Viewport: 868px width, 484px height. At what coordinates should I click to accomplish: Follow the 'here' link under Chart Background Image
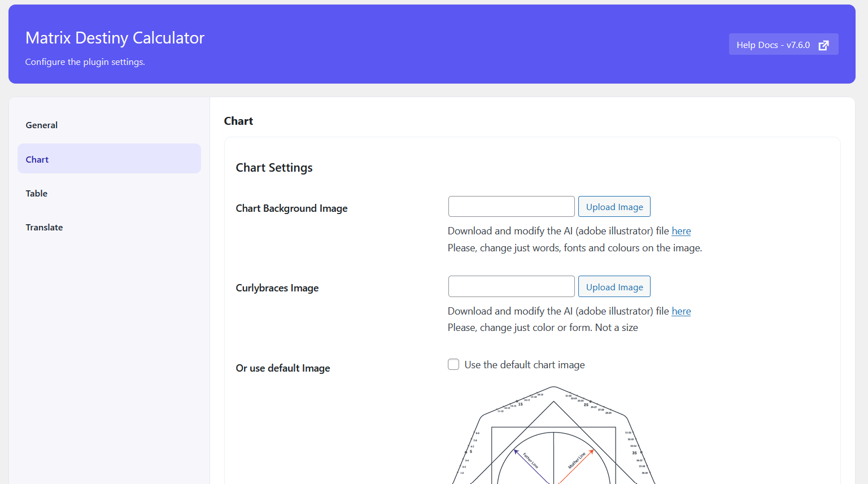click(x=681, y=231)
